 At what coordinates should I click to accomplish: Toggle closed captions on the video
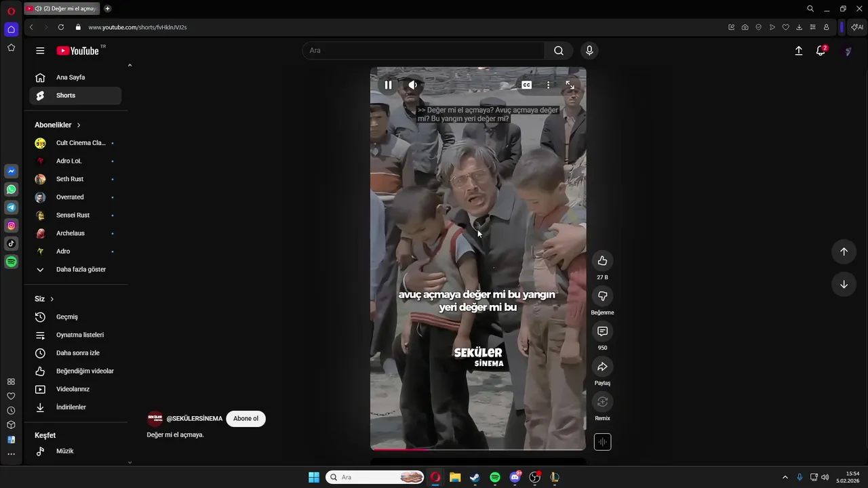click(x=526, y=85)
